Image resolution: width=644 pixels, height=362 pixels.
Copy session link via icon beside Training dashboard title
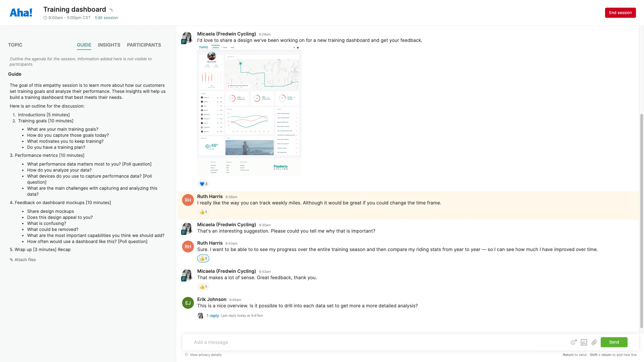[111, 10]
